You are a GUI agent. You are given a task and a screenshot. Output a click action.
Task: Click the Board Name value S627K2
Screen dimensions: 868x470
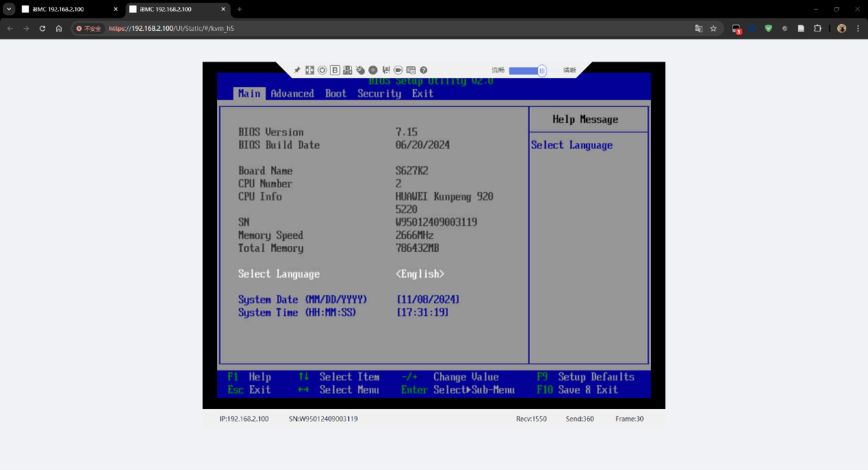click(412, 171)
